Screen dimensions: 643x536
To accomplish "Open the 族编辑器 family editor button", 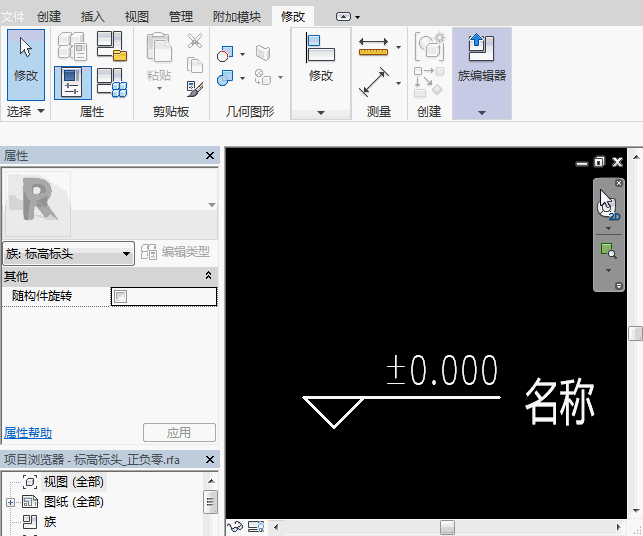I will [x=481, y=58].
